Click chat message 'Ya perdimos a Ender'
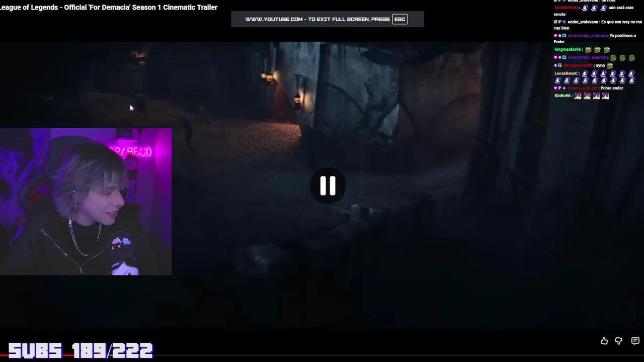The image size is (644, 362). [595, 39]
